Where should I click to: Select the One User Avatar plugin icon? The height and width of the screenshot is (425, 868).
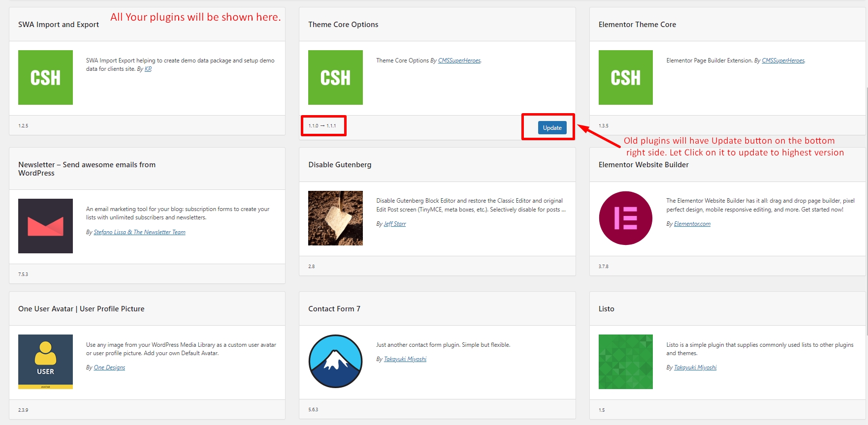pyautogui.click(x=45, y=362)
